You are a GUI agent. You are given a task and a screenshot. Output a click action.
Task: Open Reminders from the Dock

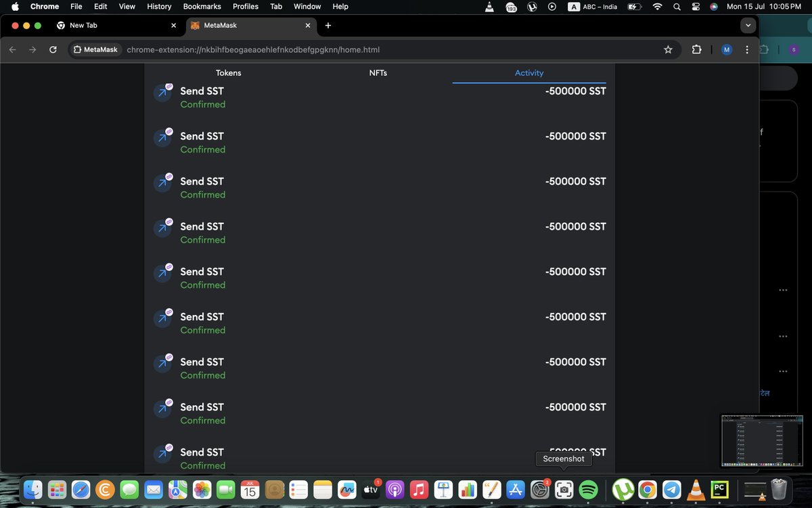click(298, 489)
